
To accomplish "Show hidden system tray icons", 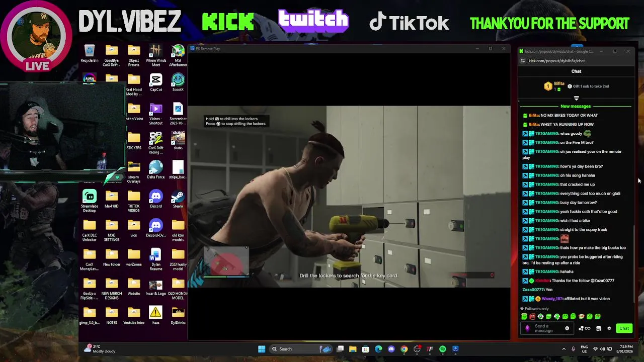I will 563,349.
